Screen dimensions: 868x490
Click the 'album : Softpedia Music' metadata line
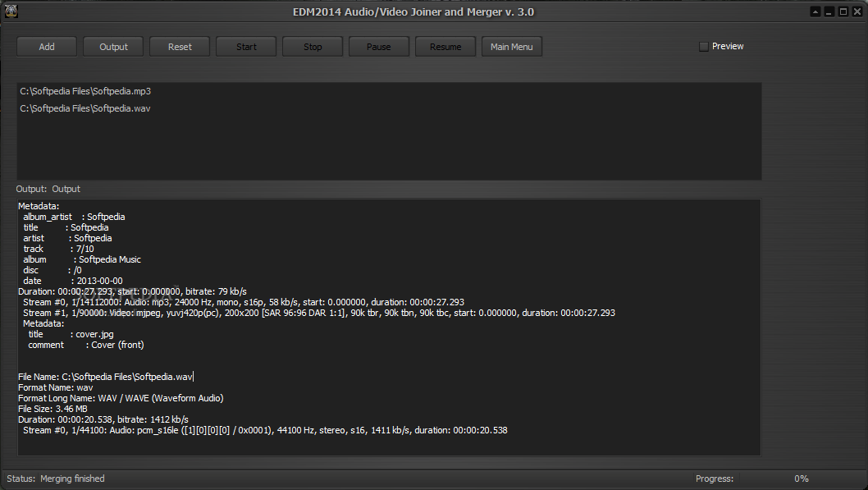82,259
